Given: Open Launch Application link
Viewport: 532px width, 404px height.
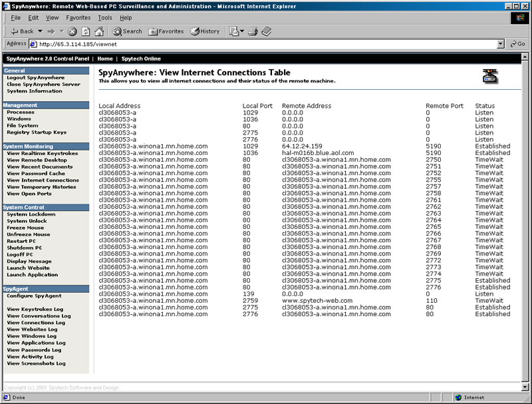Looking at the screenshot, I should [x=32, y=275].
